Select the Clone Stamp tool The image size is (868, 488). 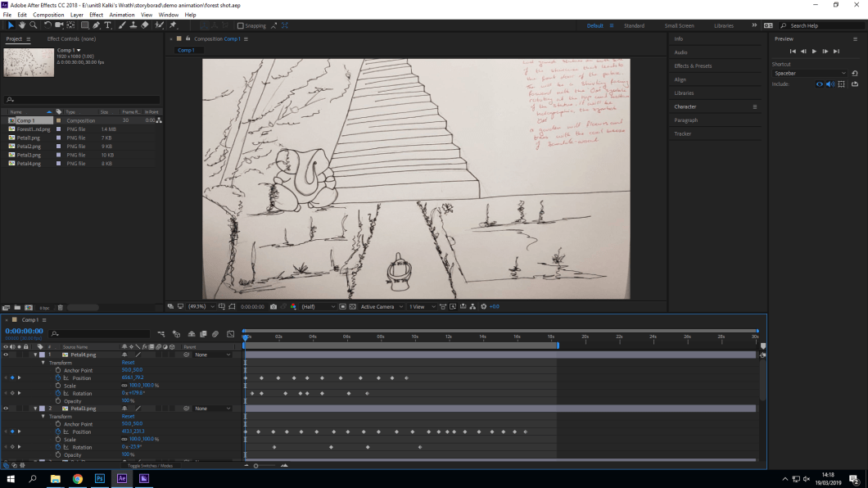coord(132,25)
